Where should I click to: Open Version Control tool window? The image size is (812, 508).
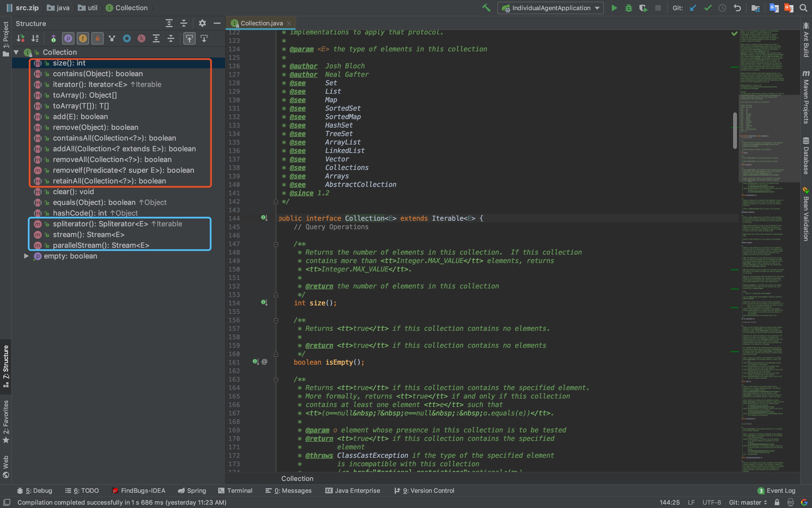(424, 491)
